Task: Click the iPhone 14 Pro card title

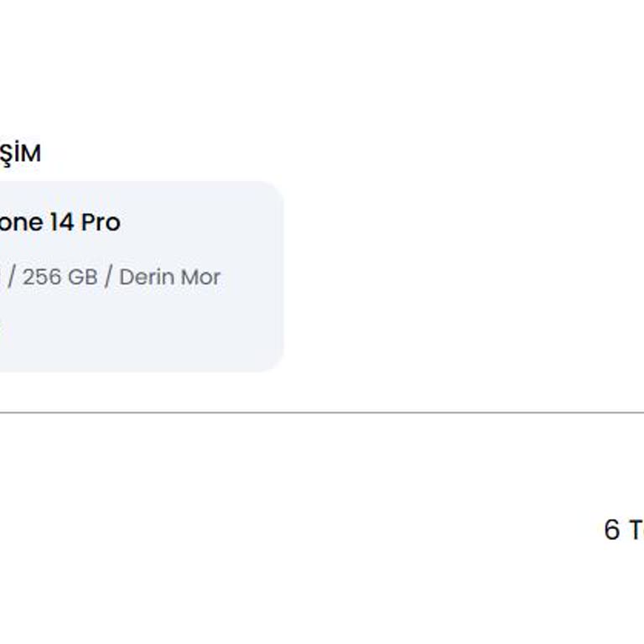Action: [59, 222]
